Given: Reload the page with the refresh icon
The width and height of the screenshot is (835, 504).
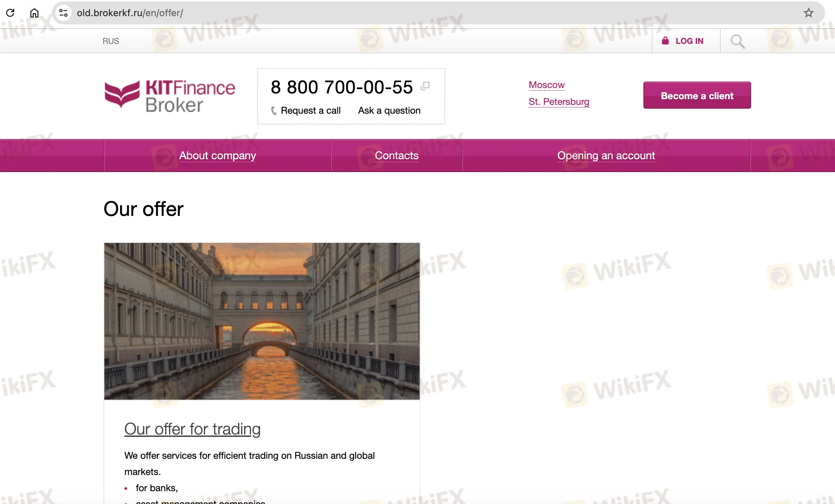Looking at the screenshot, I should click(10, 13).
